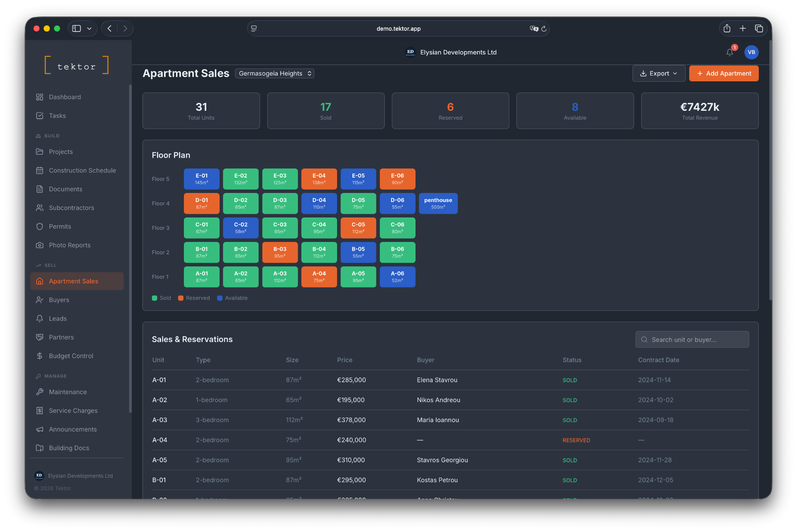Open the Leads section

pyautogui.click(x=58, y=318)
